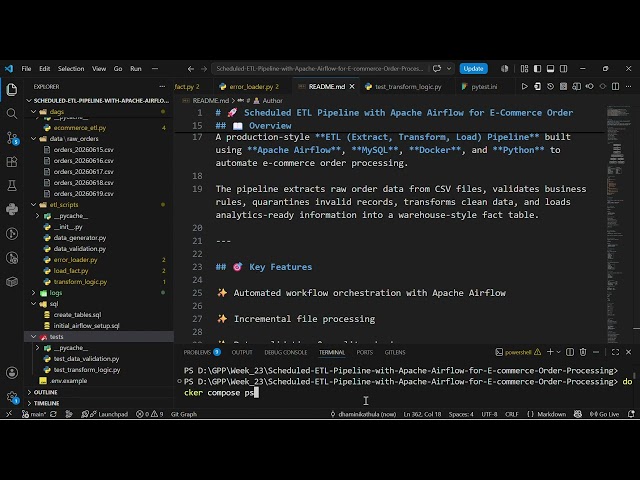Click the Customize Layout icon in title bar
This screenshot has width=640, height=480.
pyautogui.click(x=524, y=69)
